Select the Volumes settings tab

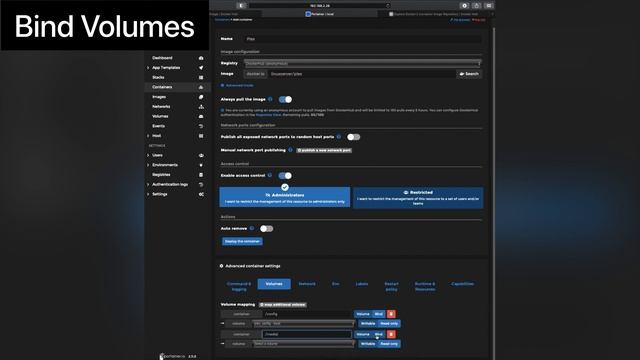[x=274, y=284]
